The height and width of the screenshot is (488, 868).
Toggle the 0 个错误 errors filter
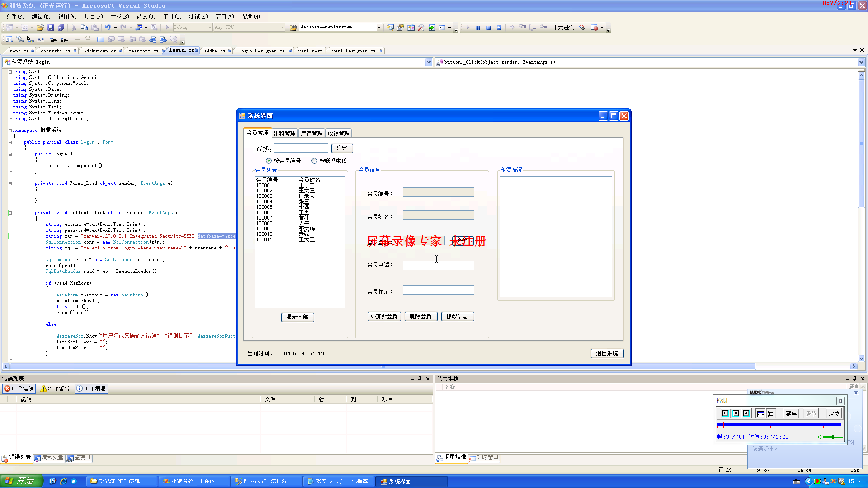(x=19, y=389)
